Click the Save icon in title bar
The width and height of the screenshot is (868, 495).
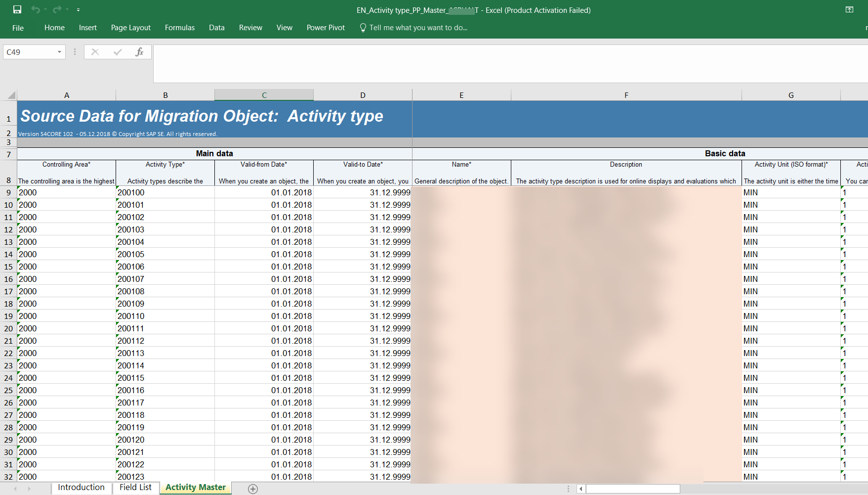coord(17,9)
